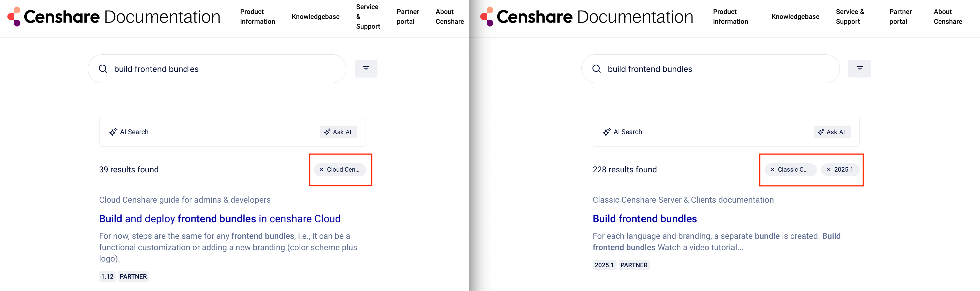Click the right Censhare logo icon
The image size is (980, 291).
pos(487,17)
